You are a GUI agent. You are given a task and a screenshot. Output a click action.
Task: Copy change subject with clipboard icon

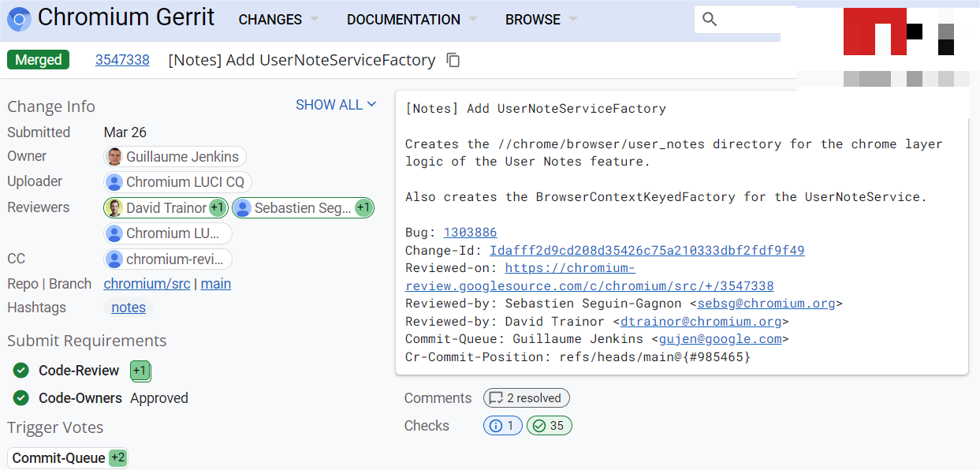point(453,60)
